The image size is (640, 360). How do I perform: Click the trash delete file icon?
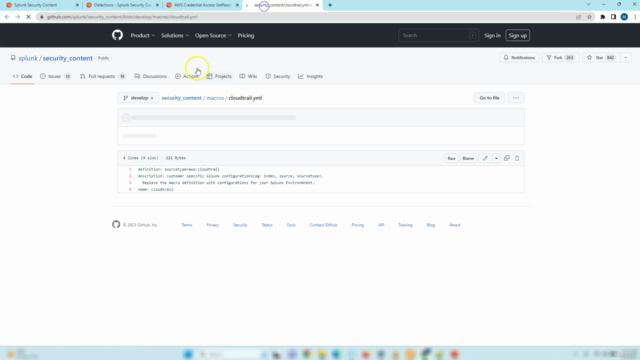[517, 158]
